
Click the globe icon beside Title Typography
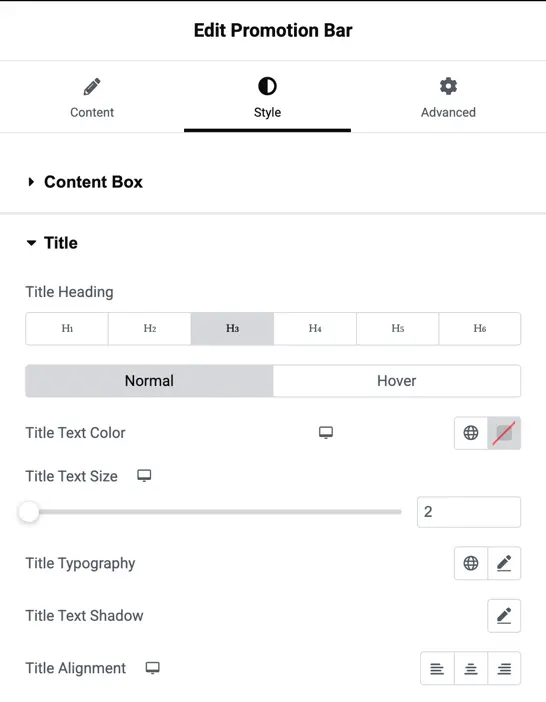471,563
